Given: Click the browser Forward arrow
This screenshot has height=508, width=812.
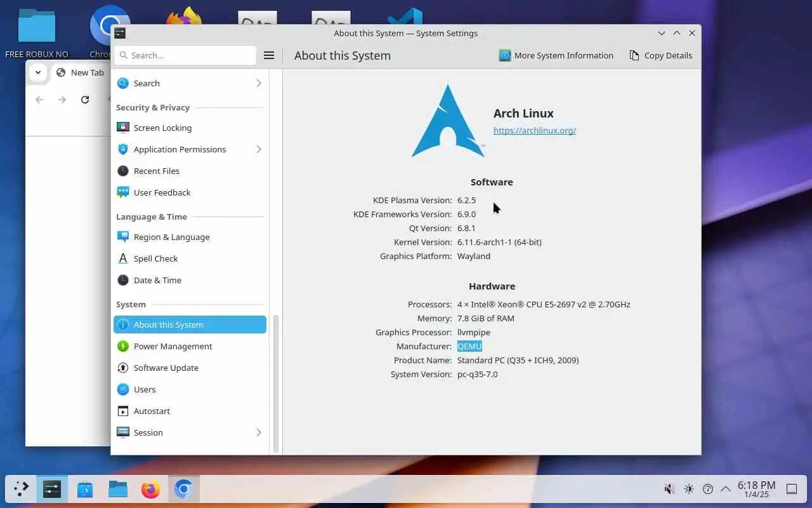Looking at the screenshot, I should [x=62, y=100].
